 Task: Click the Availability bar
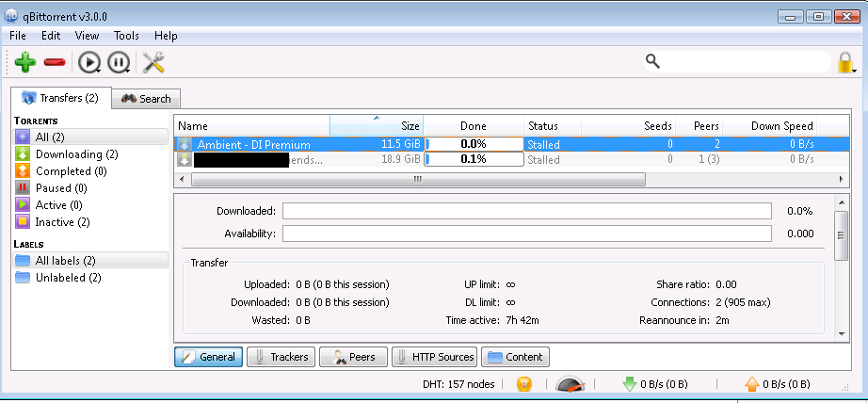(527, 234)
